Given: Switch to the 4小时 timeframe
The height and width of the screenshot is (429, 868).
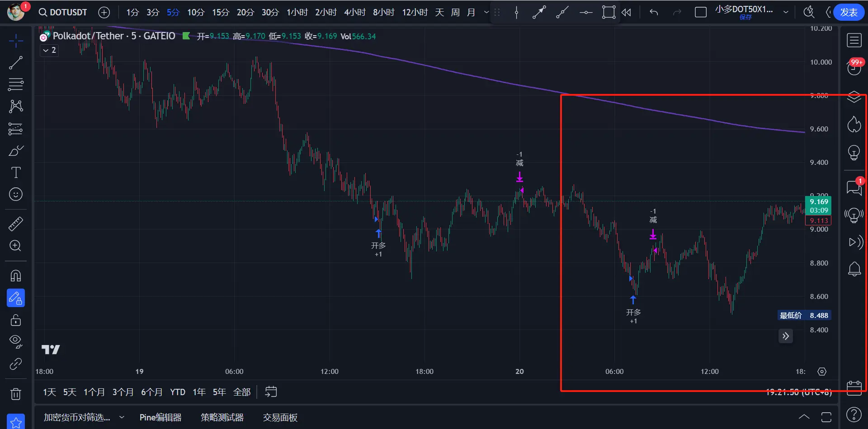Looking at the screenshot, I should coord(354,12).
